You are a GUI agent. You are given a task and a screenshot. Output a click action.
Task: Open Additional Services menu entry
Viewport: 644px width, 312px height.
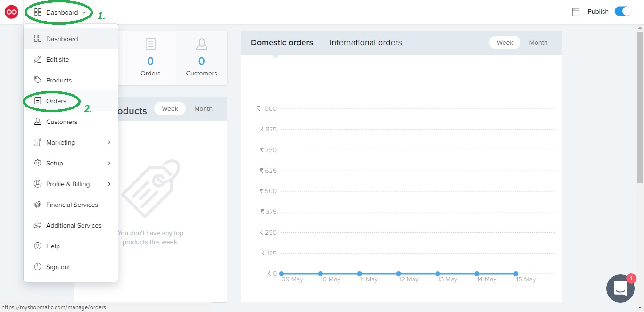point(71,225)
